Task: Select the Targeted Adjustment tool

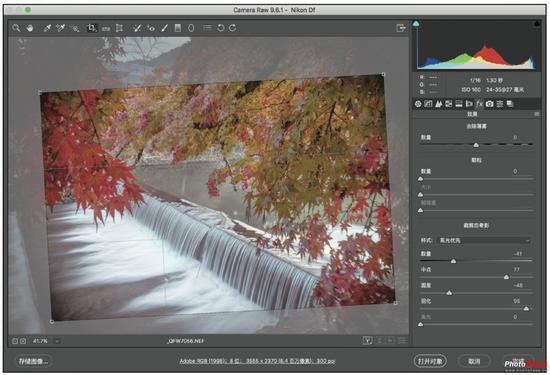Action: click(x=75, y=28)
